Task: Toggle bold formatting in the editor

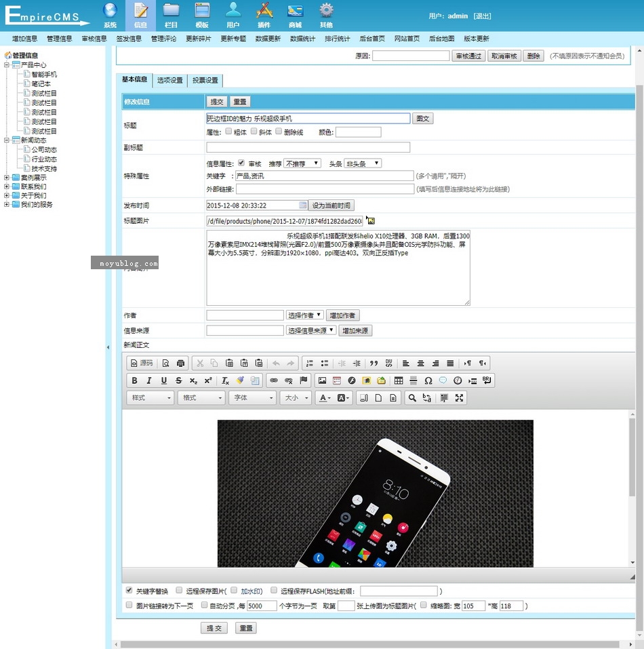Action: coord(134,380)
